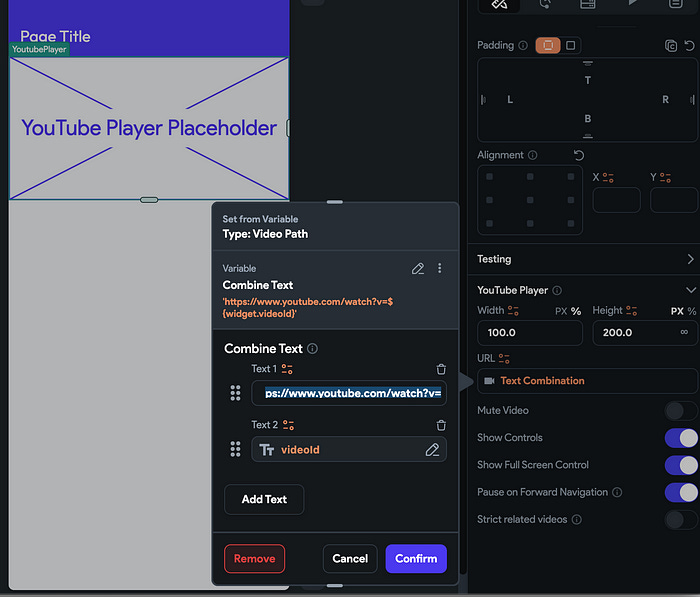Image resolution: width=700 pixels, height=597 pixels.
Task: Delete Text 1 with its trash icon
Action: pos(441,369)
